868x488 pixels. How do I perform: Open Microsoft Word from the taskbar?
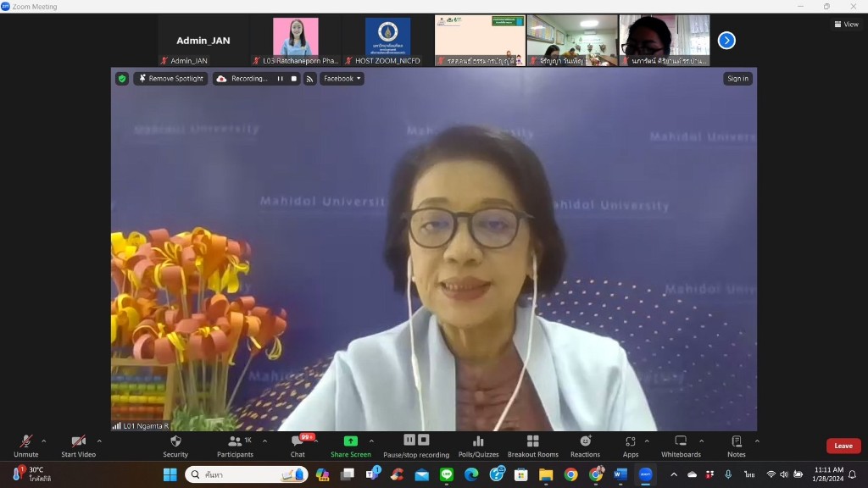pyautogui.click(x=620, y=474)
